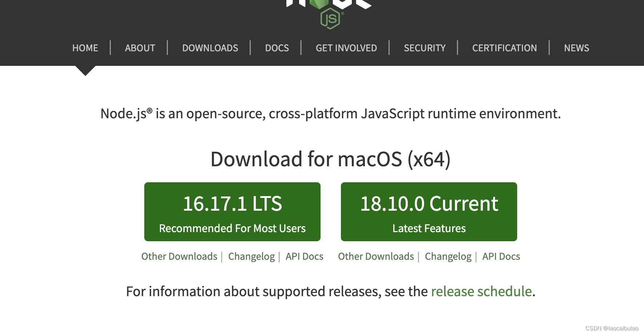The image size is (644, 334).
Task: Open API Docs under 18.10.0 Current
Action: coord(501,257)
